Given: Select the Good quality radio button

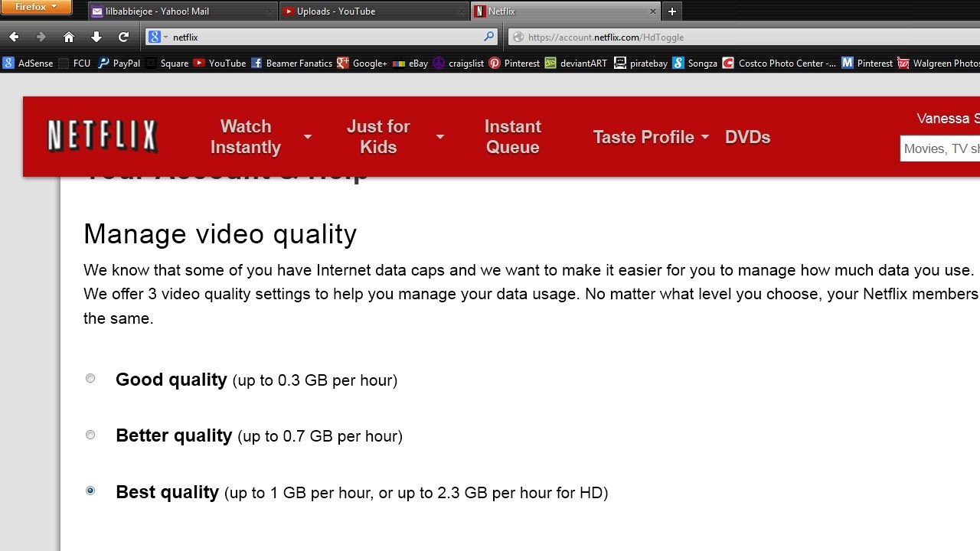Looking at the screenshot, I should (x=90, y=378).
